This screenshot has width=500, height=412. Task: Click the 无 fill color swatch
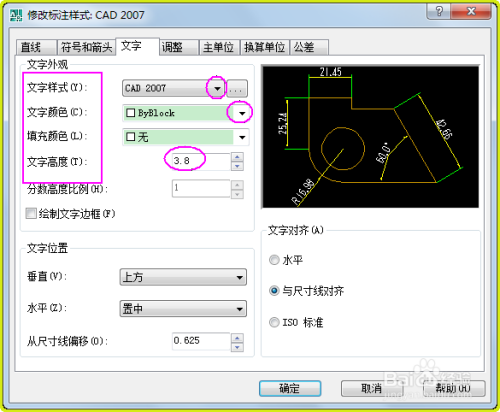click(130, 137)
